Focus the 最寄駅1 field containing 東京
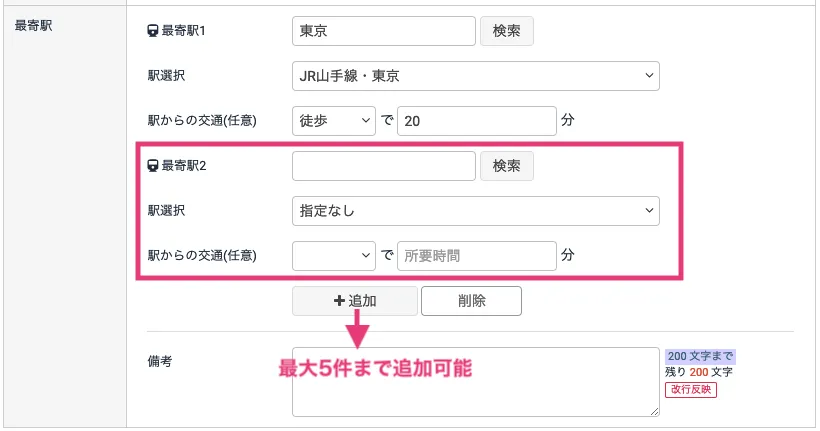Viewport: 820px width, 431px height. (x=384, y=31)
